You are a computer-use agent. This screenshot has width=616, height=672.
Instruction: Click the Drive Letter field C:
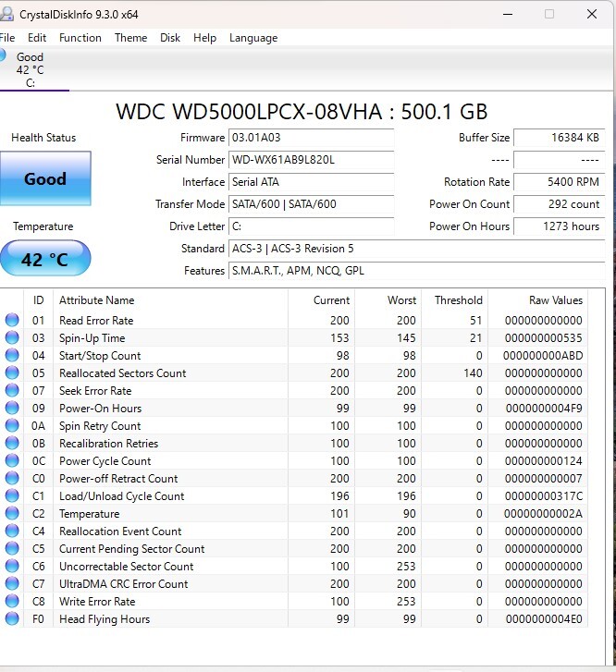(x=311, y=226)
